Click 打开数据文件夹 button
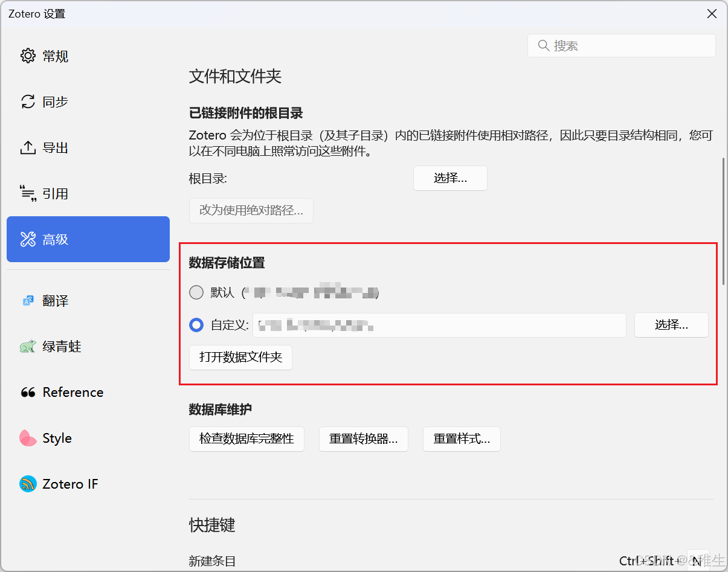This screenshot has height=572, width=728. tap(241, 358)
